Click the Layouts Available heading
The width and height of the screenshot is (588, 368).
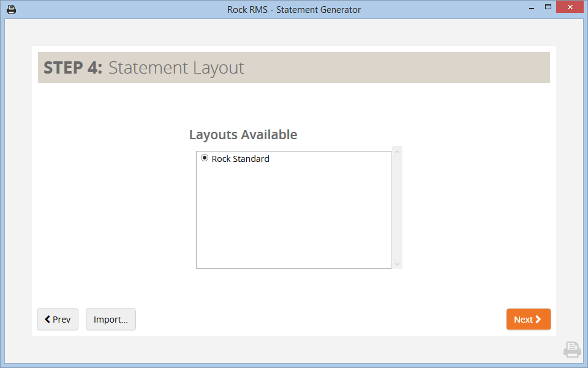(x=243, y=135)
